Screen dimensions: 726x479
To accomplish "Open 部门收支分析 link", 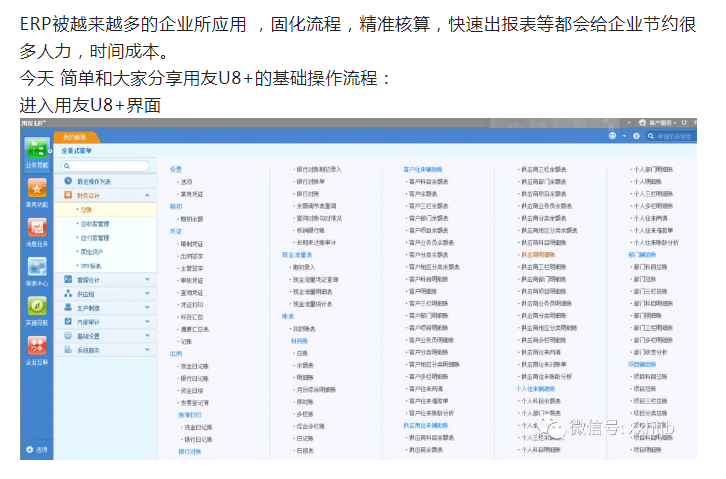I will click(651, 352).
